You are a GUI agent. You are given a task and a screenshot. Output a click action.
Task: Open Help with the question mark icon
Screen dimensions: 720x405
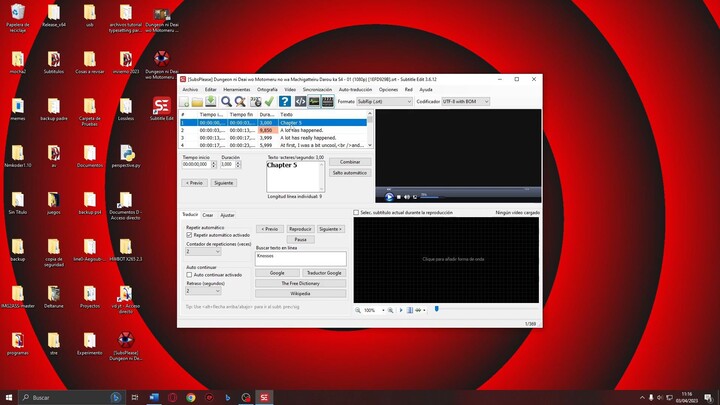285,101
